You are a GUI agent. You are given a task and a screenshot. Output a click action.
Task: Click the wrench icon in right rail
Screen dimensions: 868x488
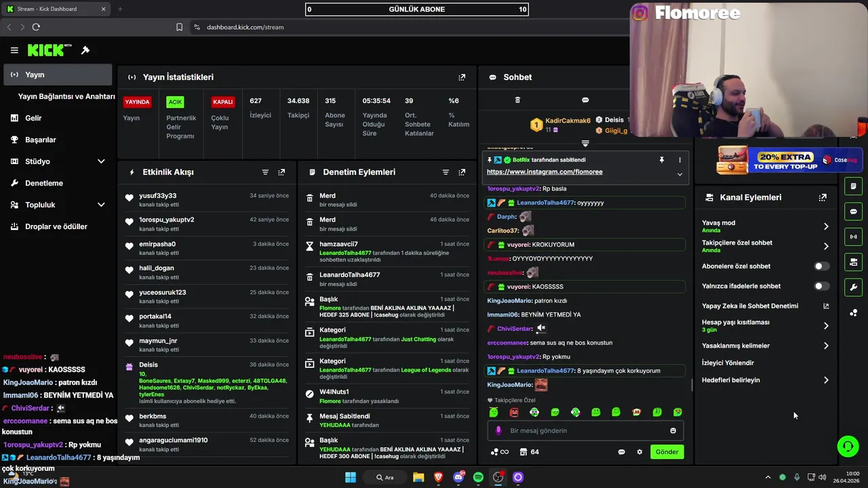pyautogui.click(x=853, y=287)
